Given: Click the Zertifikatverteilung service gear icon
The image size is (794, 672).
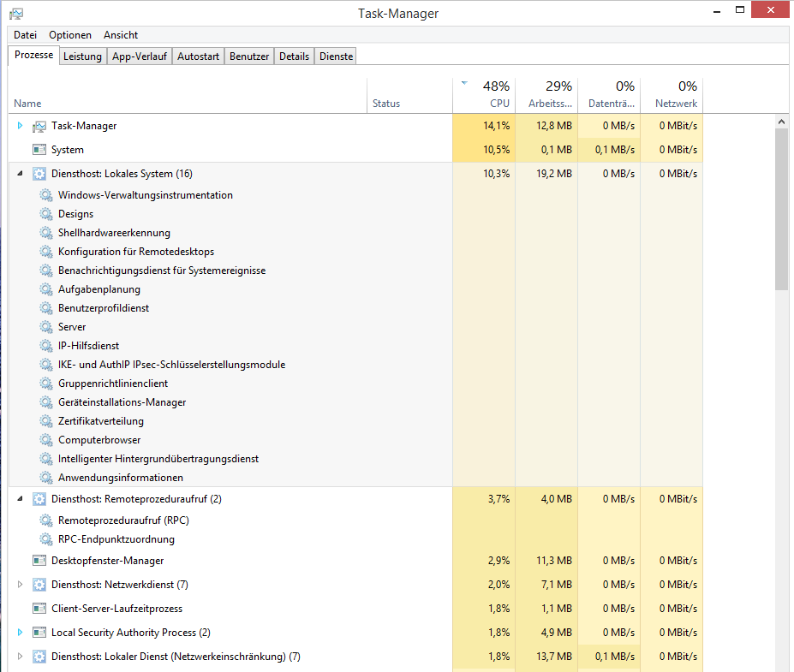Looking at the screenshot, I should [x=46, y=421].
